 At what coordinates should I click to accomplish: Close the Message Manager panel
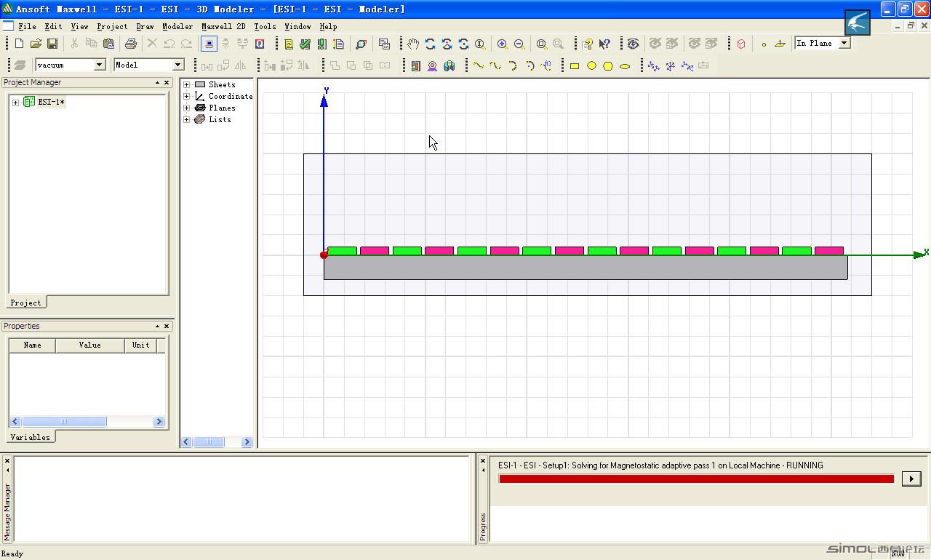7,460
